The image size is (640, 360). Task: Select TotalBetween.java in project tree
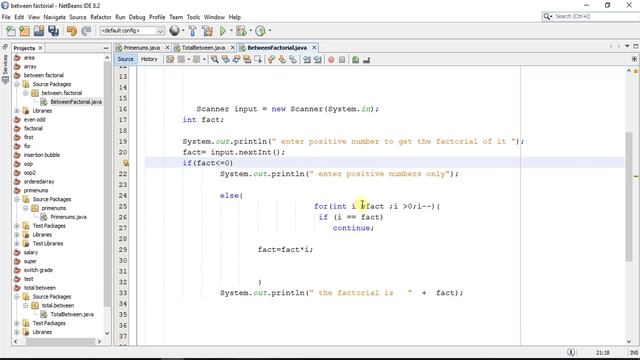pyautogui.click(x=72, y=314)
